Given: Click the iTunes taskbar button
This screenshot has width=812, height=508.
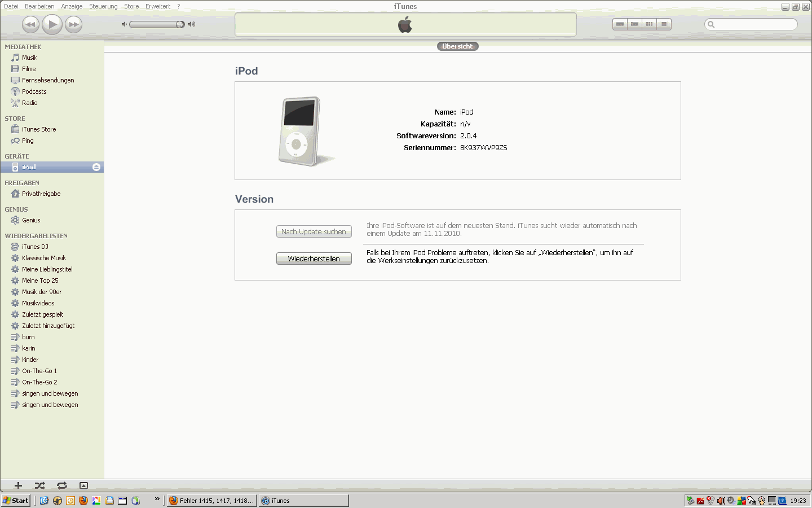Looking at the screenshot, I should 304,501.
